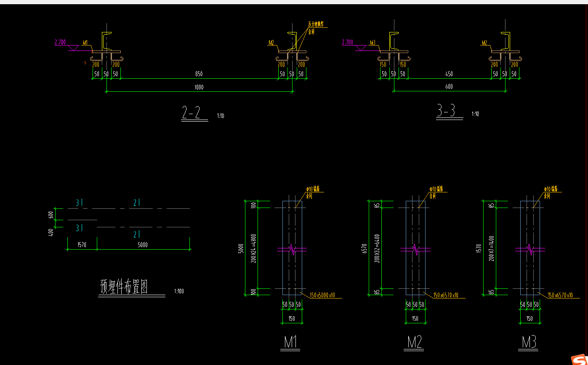The width and height of the screenshot is (588, 365).
Task: Select the "5080" overall height of detail M1
Action: 241,248
